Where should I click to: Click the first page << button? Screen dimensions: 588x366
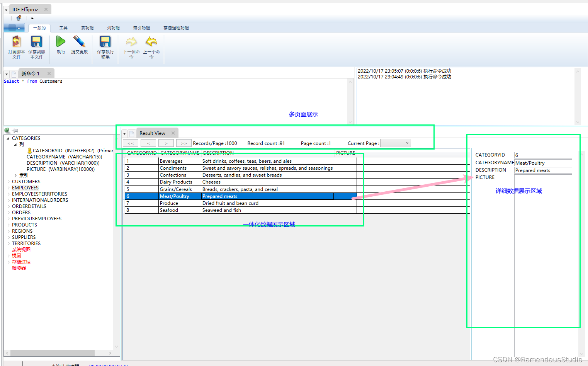[131, 143]
